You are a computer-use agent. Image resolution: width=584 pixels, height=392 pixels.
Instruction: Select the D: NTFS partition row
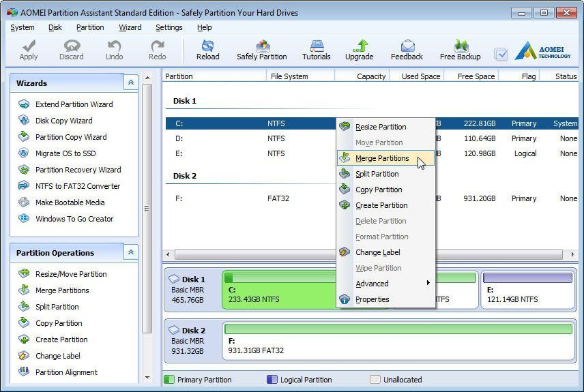372,138
